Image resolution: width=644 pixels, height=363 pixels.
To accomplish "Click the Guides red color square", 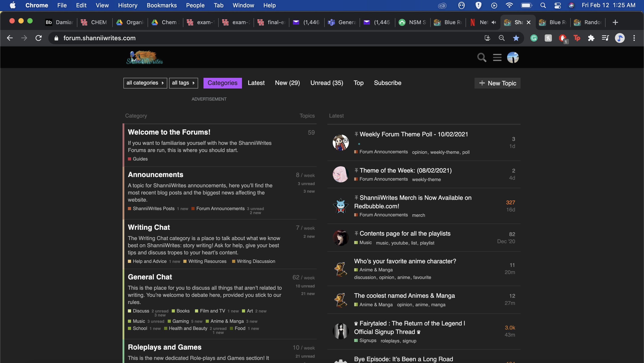I will (129, 159).
